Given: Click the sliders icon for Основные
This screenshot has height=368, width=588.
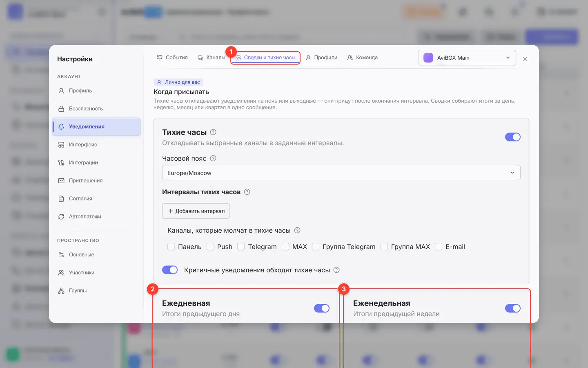Looking at the screenshot, I should click(61, 255).
